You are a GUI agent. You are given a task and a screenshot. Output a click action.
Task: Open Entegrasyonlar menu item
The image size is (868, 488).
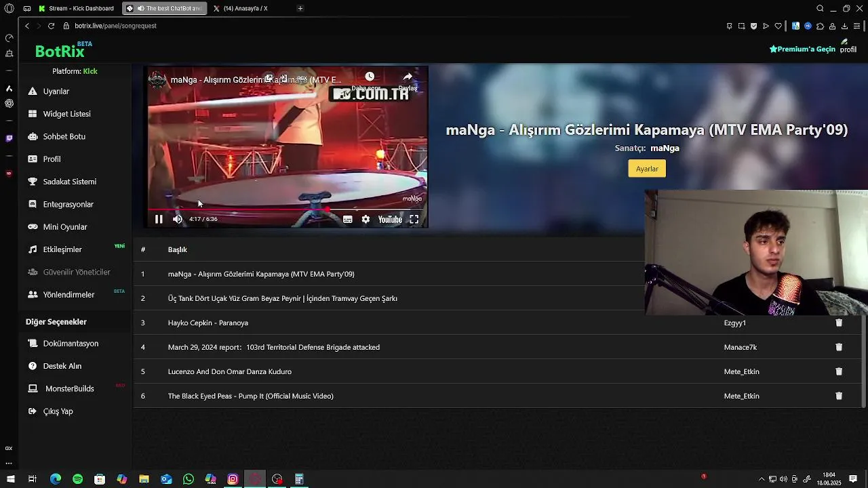[x=68, y=204]
